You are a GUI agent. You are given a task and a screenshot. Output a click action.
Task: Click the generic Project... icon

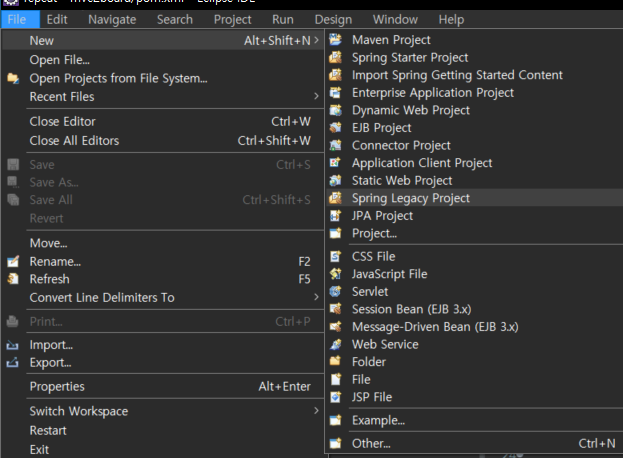pos(335,233)
